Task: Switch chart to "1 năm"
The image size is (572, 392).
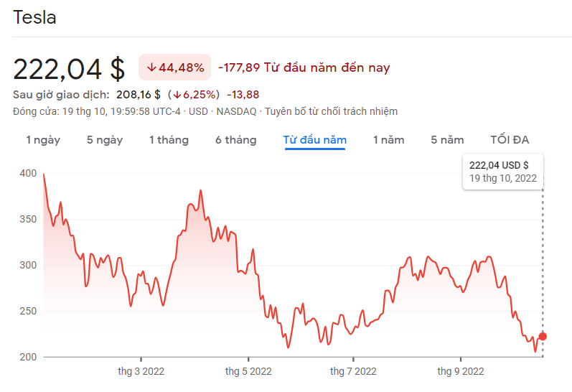Action: tap(388, 140)
